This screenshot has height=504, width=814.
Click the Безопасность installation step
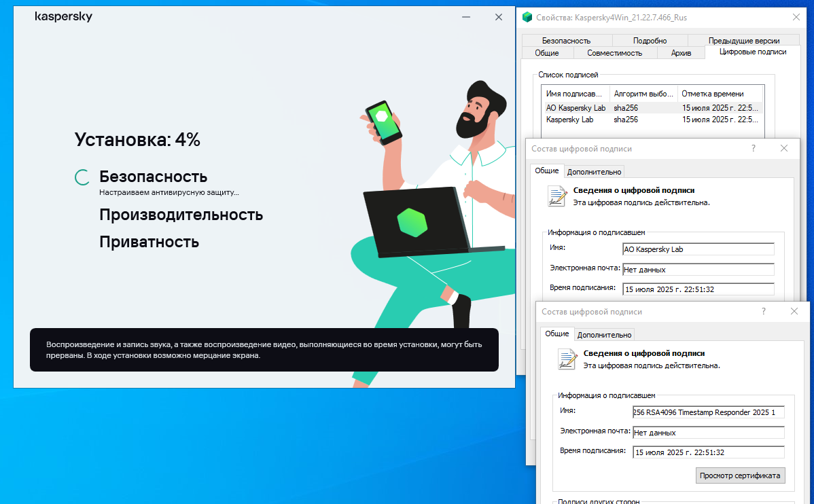point(153,177)
